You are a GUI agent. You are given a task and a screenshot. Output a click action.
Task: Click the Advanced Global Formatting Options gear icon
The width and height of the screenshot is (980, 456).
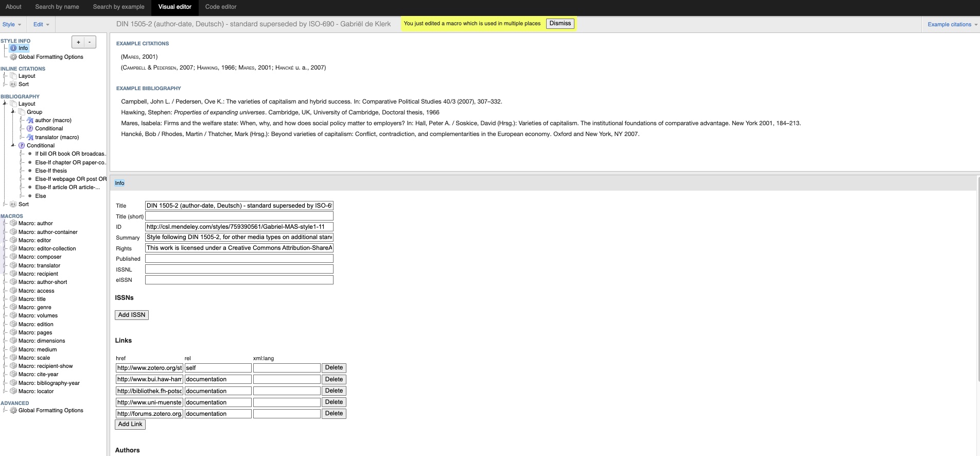point(13,411)
